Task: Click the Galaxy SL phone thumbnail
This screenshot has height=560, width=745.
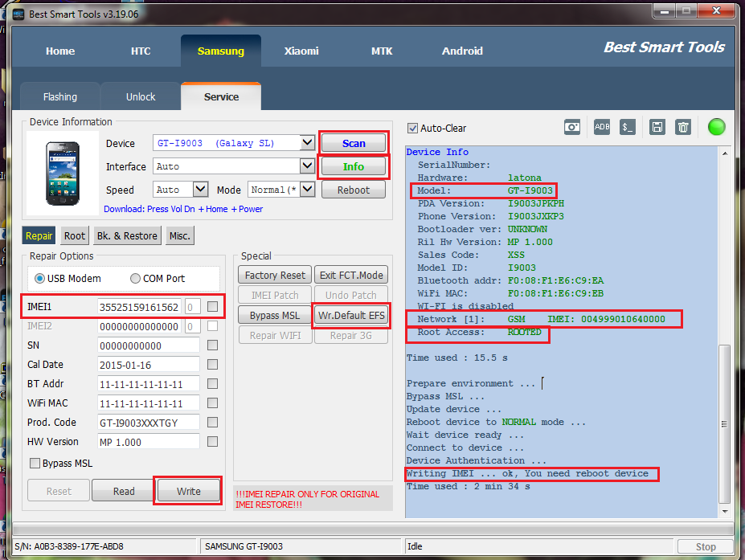Action: pyautogui.click(x=63, y=174)
